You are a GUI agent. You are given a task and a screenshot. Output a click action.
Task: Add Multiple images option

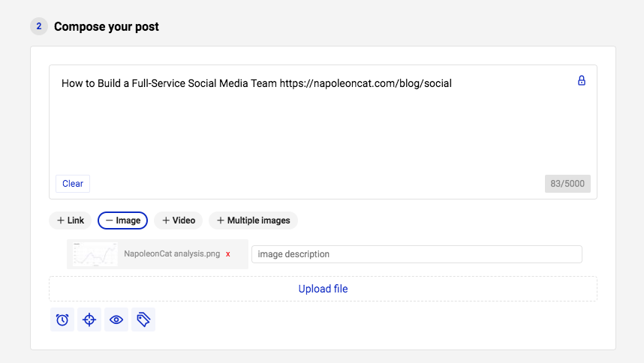253,220
